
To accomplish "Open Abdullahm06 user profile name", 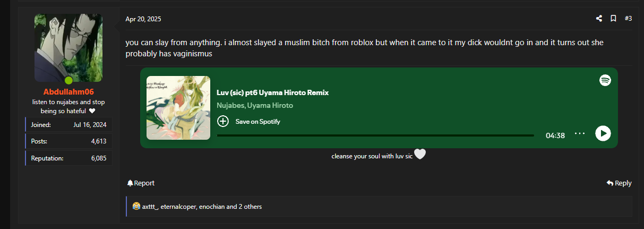I will (68, 92).
